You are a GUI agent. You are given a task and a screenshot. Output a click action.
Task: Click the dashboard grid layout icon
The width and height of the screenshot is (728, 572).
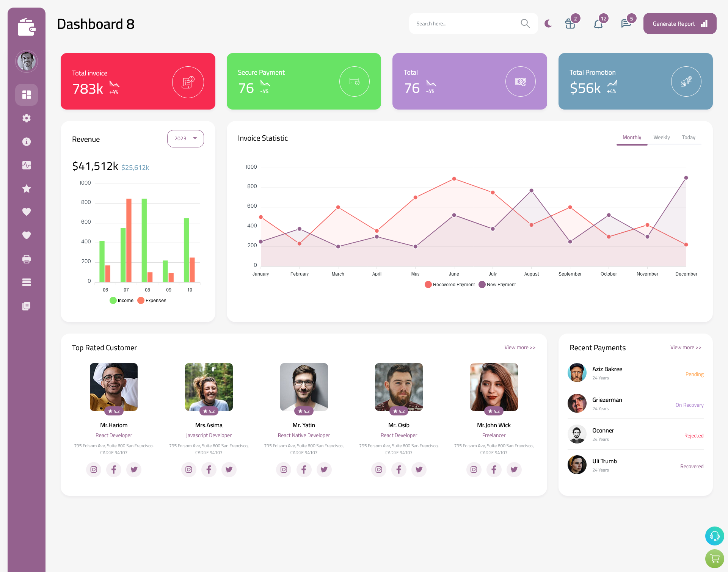coord(26,94)
